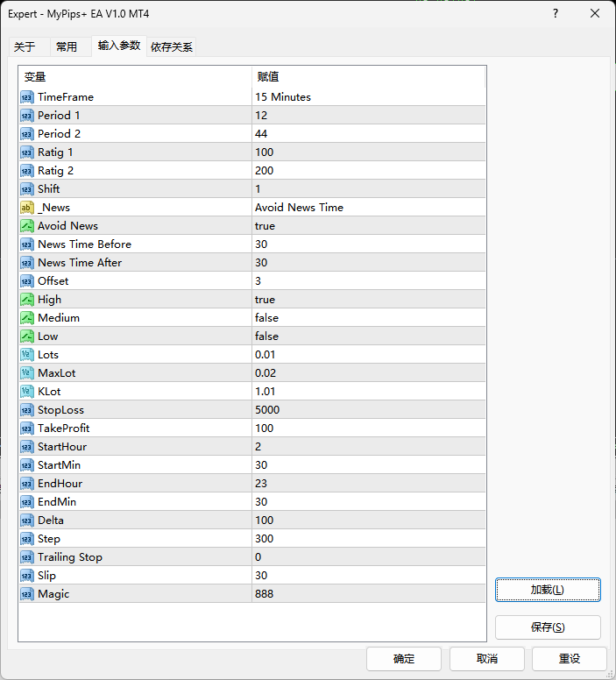Screen dimensions: 616x680
Task: Click the integer icon next to StopLoss
Action: [27, 410]
